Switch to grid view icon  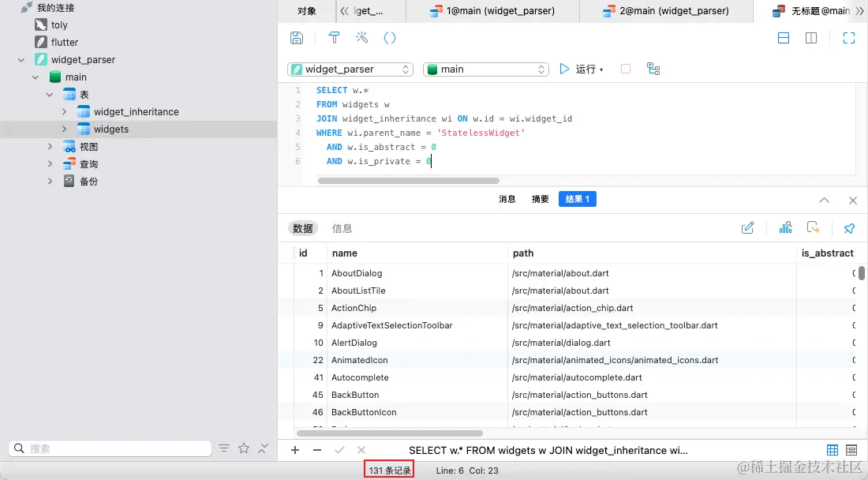pos(832,450)
